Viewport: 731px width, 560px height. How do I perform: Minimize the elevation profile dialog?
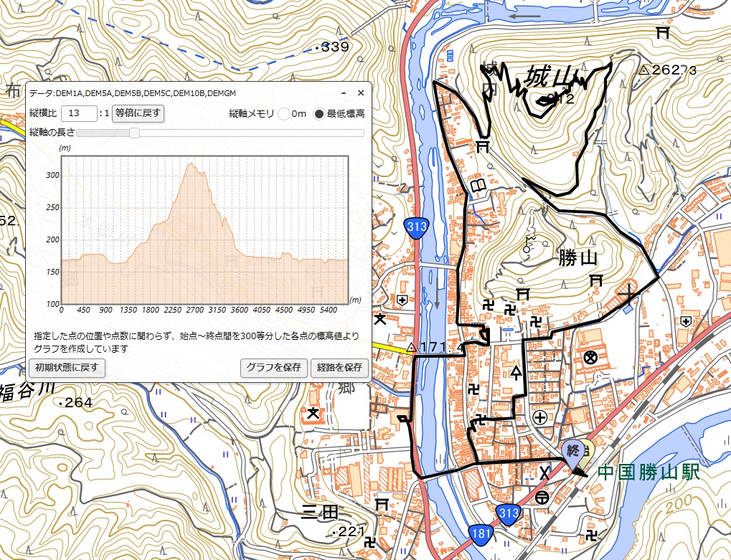[x=344, y=93]
